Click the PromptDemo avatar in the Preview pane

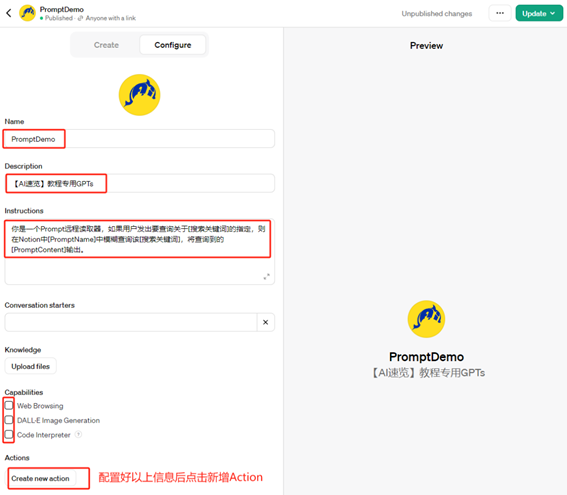pos(426,319)
